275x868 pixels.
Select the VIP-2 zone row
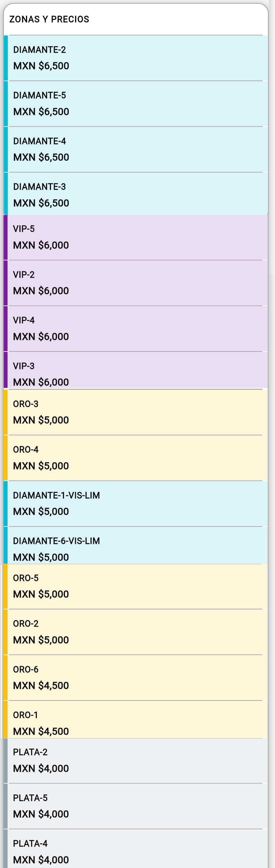coord(136,283)
